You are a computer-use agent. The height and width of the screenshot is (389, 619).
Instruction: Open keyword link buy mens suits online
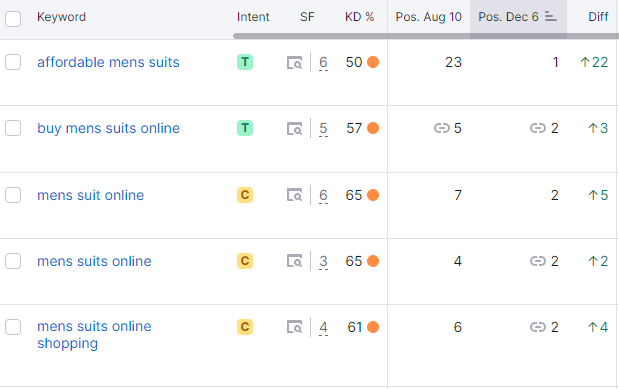[x=108, y=128]
